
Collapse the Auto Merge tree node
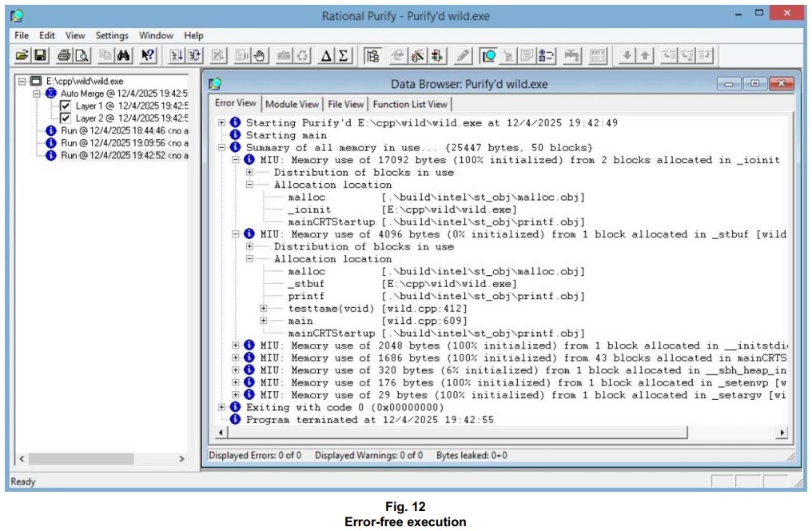[x=36, y=94]
